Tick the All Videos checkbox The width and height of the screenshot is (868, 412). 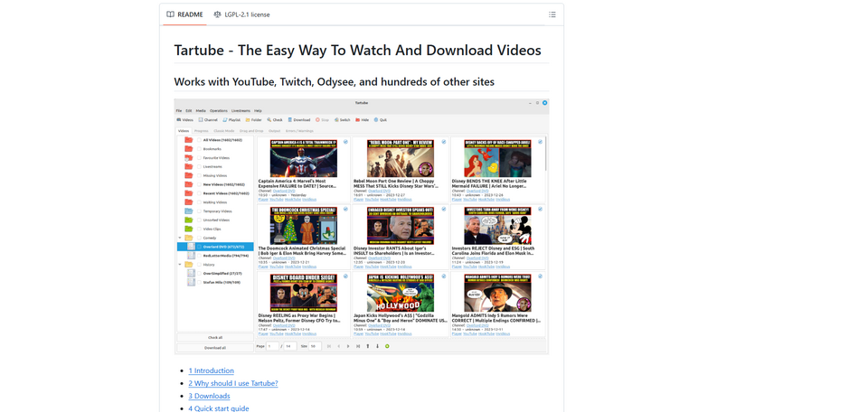click(x=199, y=140)
